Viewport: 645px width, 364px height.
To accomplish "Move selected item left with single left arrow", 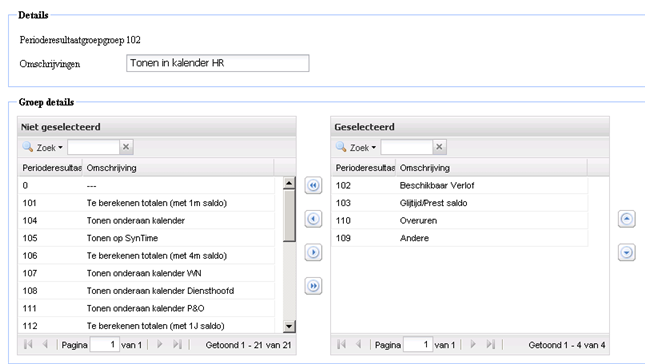I will point(313,219).
